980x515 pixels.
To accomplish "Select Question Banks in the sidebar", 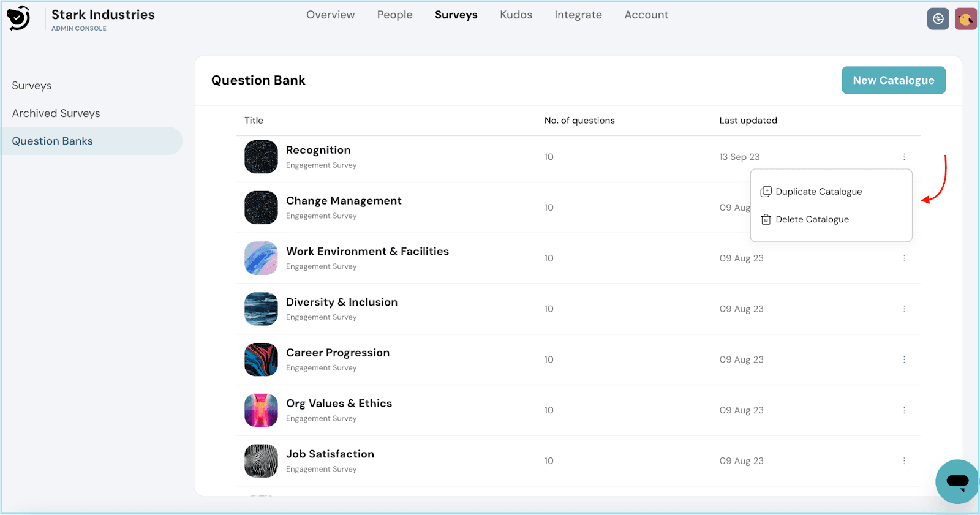I will (52, 141).
